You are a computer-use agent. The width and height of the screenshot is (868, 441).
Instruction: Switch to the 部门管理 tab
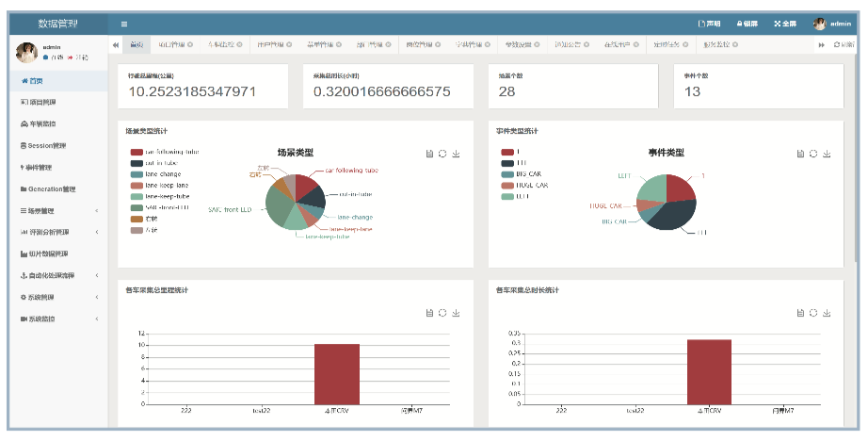pos(374,45)
